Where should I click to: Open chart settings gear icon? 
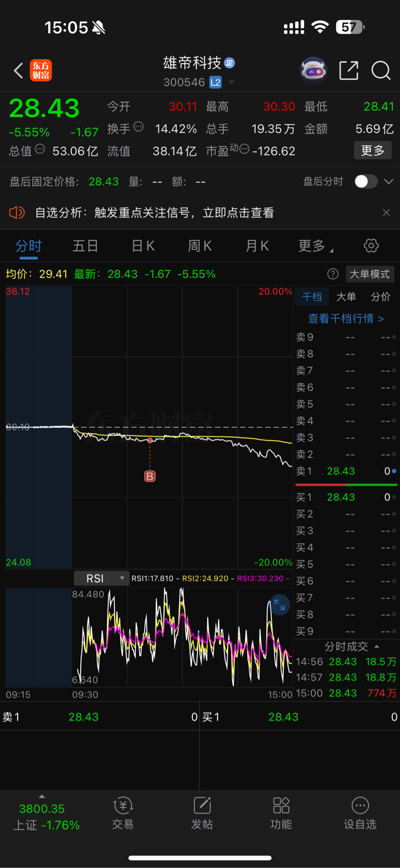(371, 246)
